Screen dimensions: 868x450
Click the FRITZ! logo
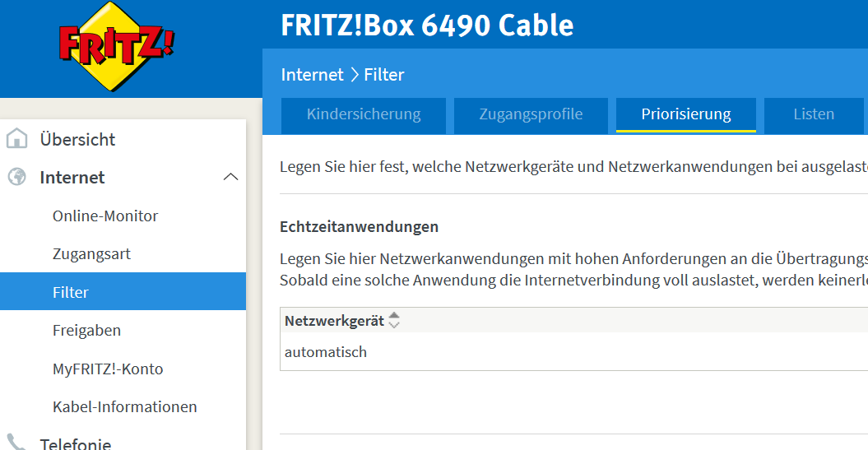116,47
